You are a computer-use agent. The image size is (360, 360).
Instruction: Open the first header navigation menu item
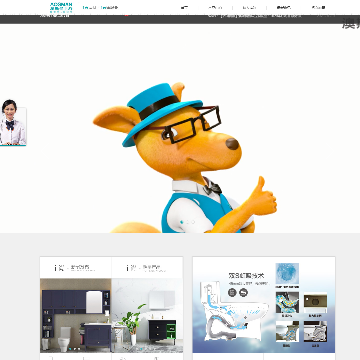point(184,7)
